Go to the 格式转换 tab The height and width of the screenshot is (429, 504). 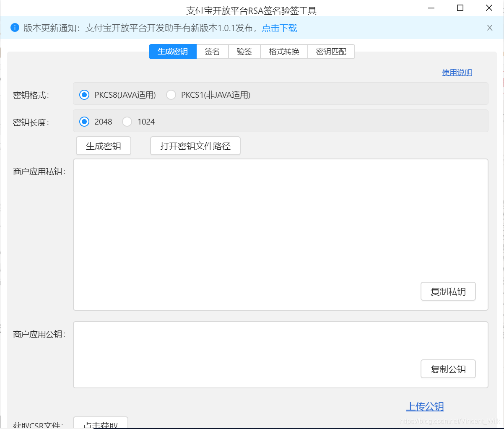pos(284,52)
